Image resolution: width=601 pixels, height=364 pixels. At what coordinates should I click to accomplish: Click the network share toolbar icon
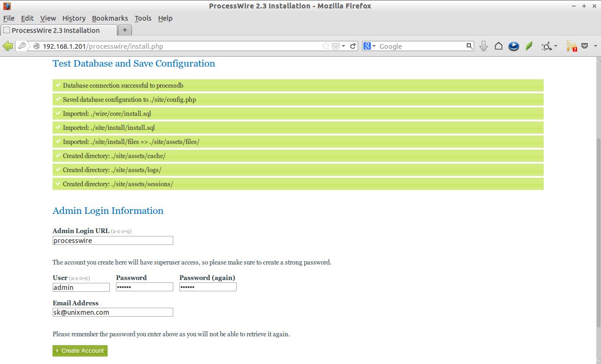click(546, 46)
